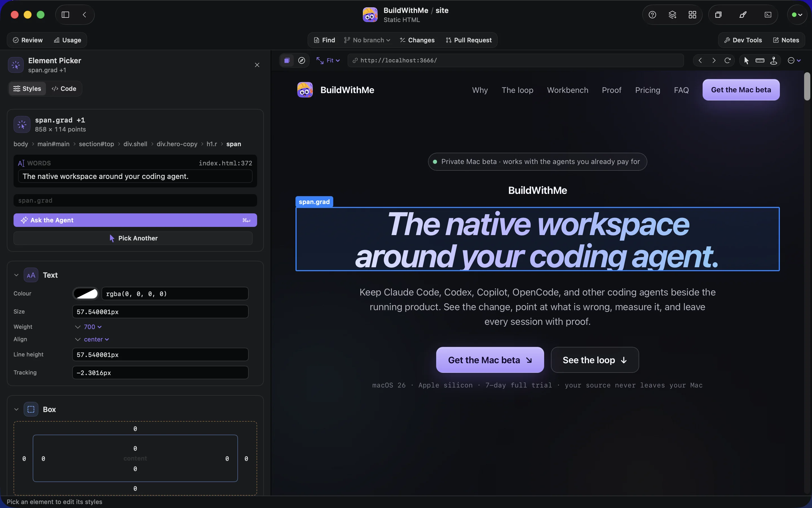The width and height of the screenshot is (812, 508).
Task: Select h1.r in the breadcrumb
Action: 212,144
